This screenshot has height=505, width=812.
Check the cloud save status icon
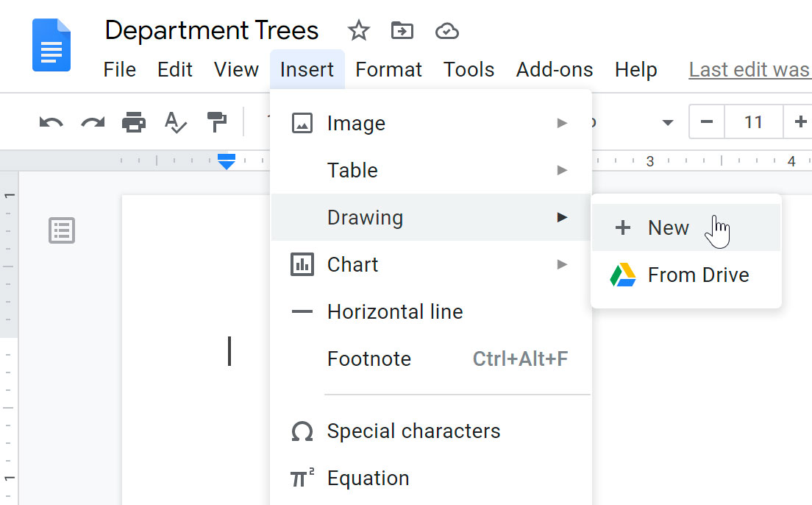tap(446, 31)
